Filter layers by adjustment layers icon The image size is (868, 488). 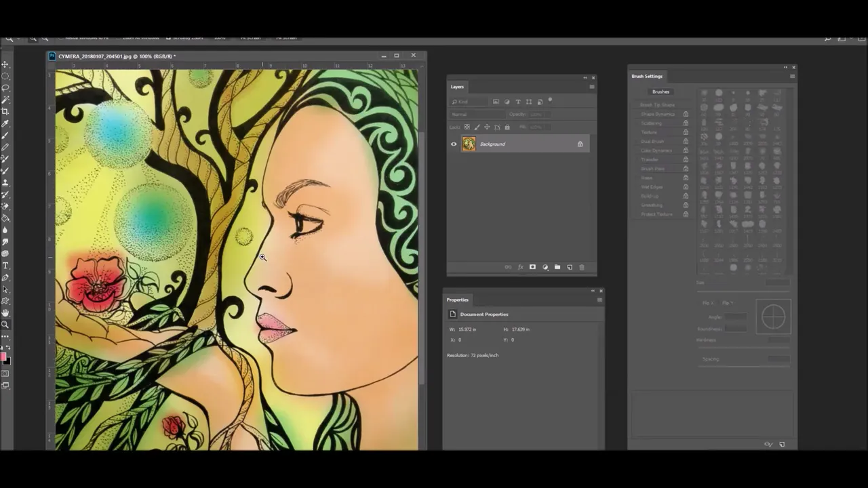tap(507, 102)
